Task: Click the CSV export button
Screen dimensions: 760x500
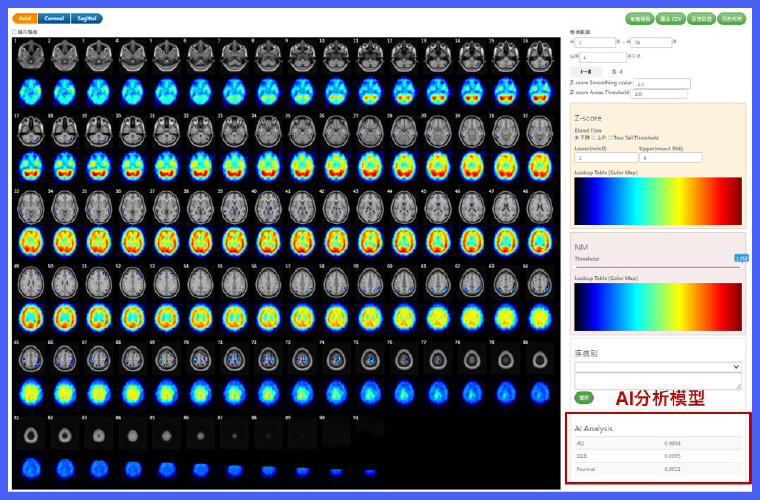Action: [670, 18]
